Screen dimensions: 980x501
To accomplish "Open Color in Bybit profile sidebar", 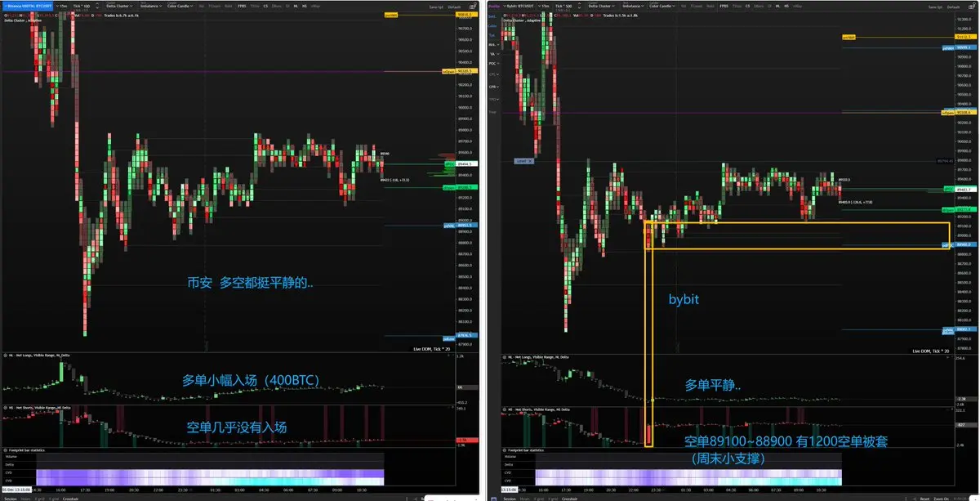I will (x=492, y=26).
